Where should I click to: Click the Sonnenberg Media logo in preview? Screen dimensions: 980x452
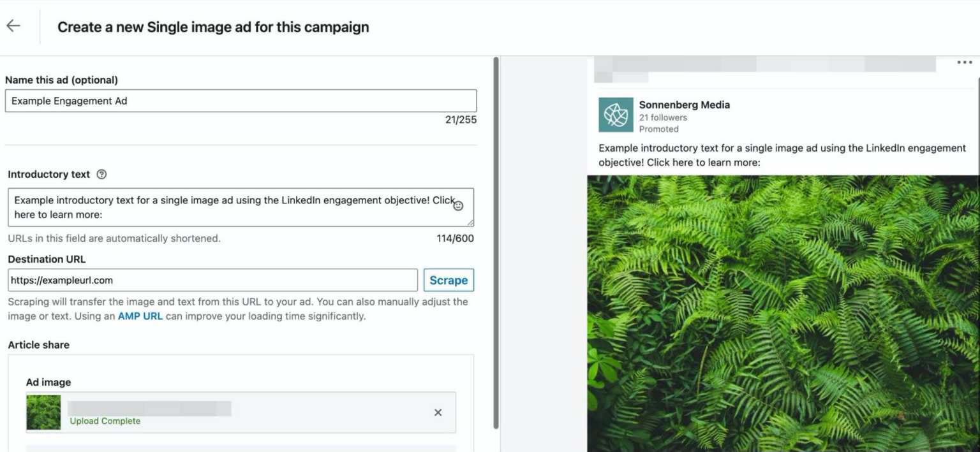(x=615, y=115)
